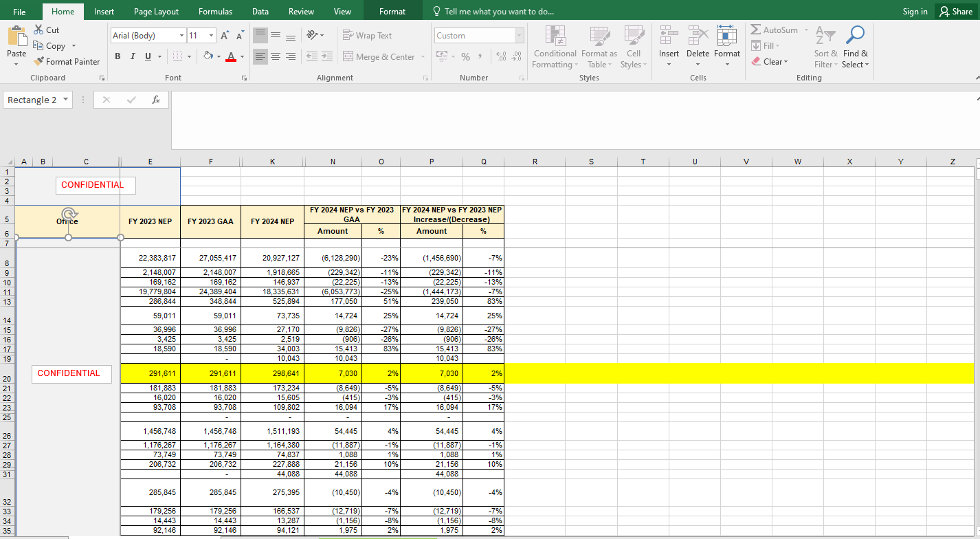The height and width of the screenshot is (539, 980).
Task: Expand the Custom number format dropdown
Action: 519,36
